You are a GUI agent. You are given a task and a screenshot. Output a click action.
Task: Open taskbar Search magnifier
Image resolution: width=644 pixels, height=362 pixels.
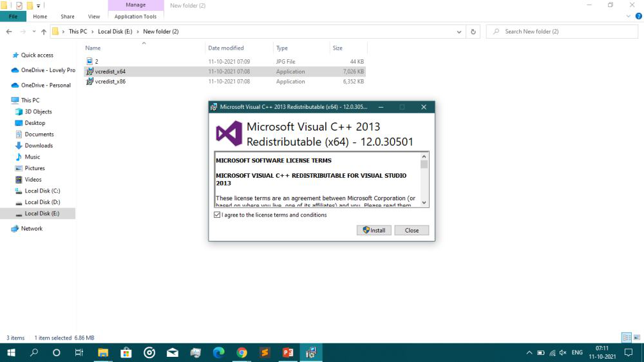[34, 352]
